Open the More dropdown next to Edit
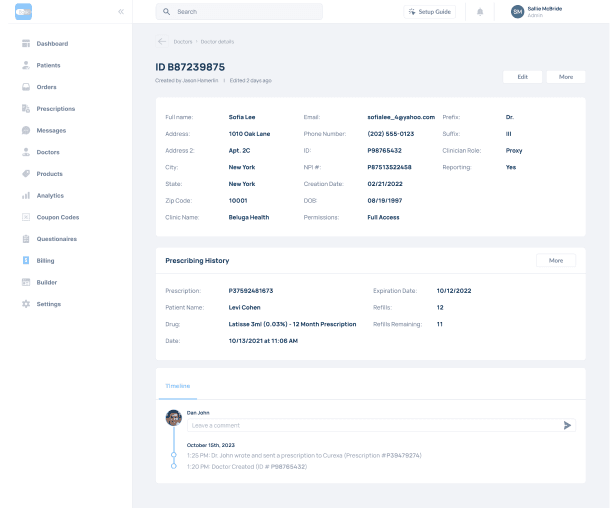 click(x=566, y=77)
